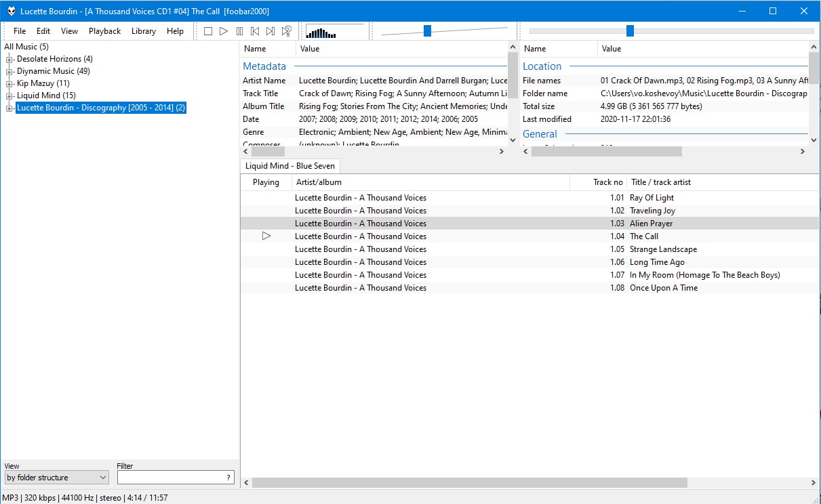Click Value column header in Location panel
The width and height of the screenshot is (821, 504).
point(703,49)
